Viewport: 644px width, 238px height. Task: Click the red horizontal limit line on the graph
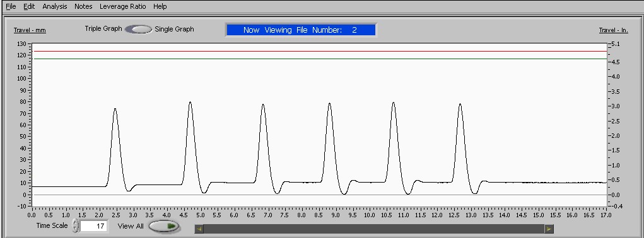(x=319, y=51)
